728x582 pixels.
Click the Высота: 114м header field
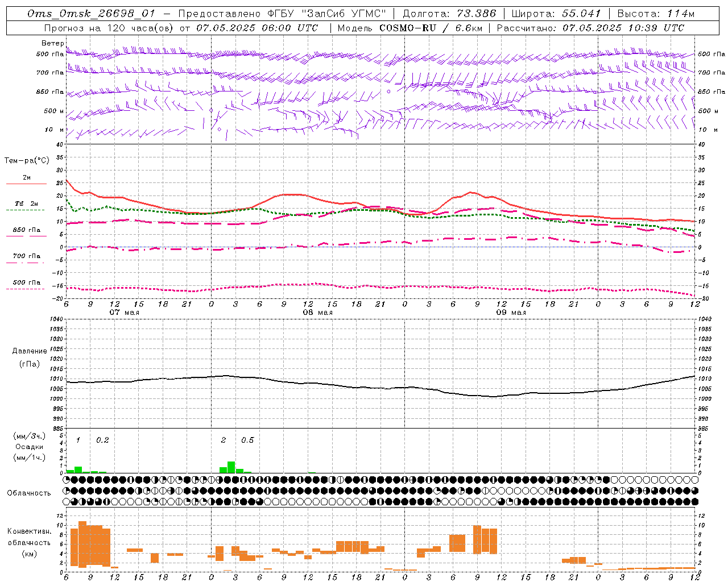pos(656,14)
